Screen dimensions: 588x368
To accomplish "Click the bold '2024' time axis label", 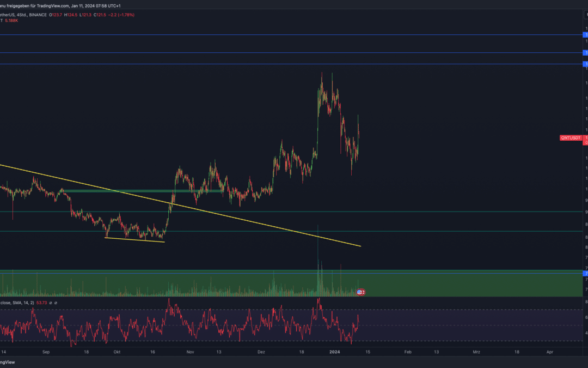I will click(x=334, y=352).
